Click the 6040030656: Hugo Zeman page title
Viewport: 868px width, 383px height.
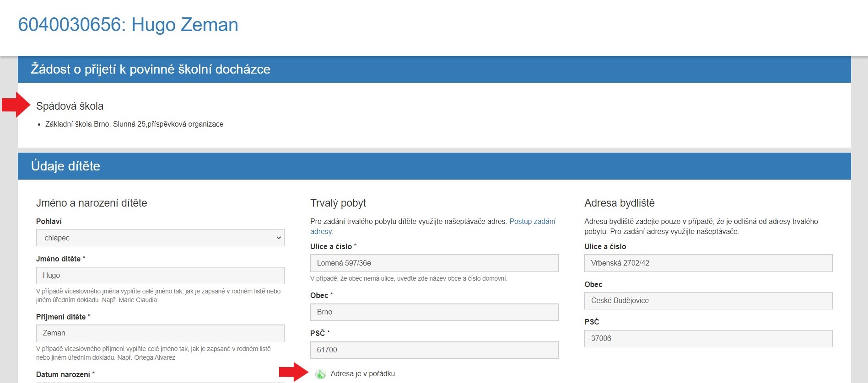[x=128, y=25]
